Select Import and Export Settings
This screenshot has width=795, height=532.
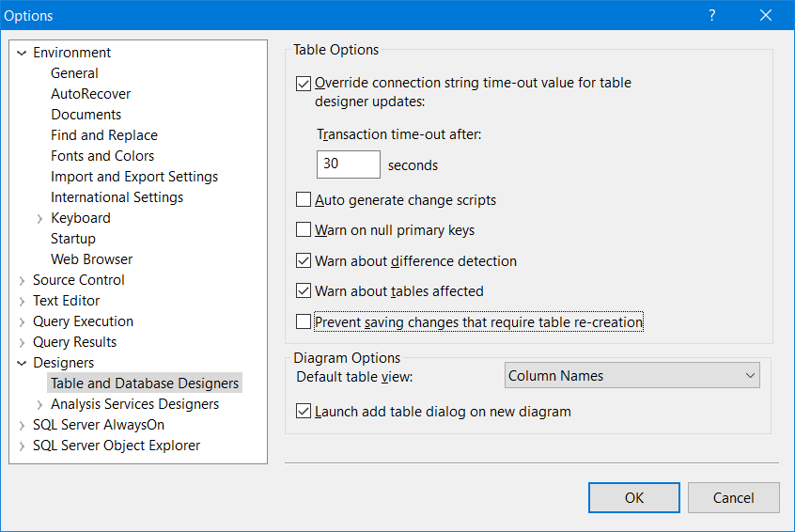click(134, 177)
